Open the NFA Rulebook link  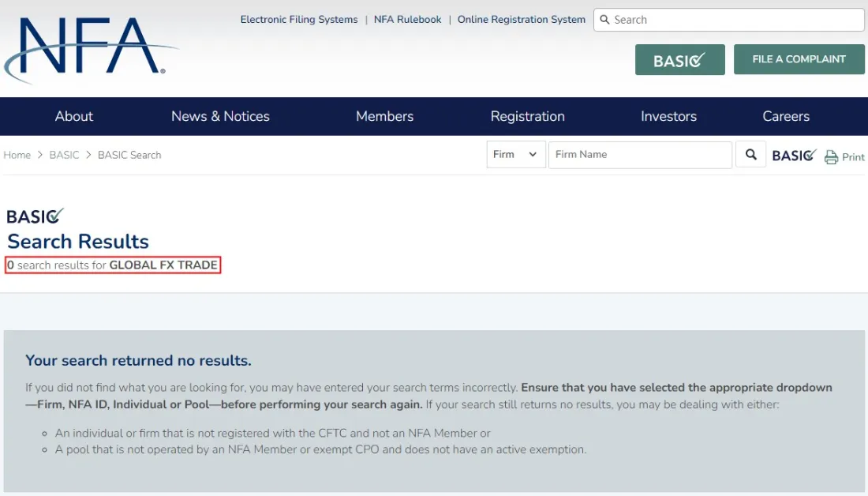[407, 20]
